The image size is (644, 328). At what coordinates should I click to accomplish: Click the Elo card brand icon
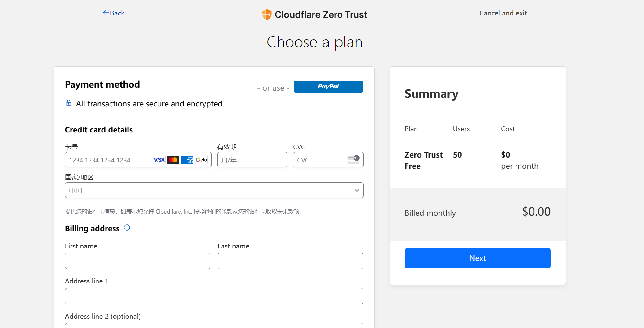[x=201, y=160]
